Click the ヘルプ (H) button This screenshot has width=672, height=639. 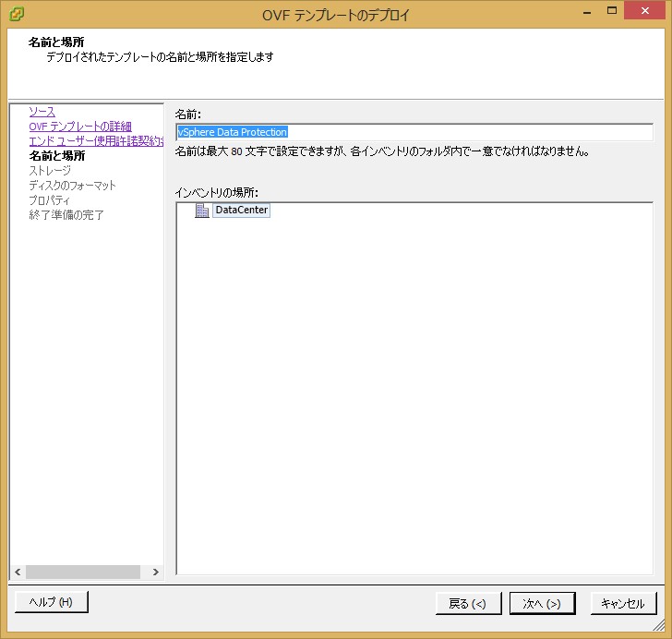click(x=52, y=602)
